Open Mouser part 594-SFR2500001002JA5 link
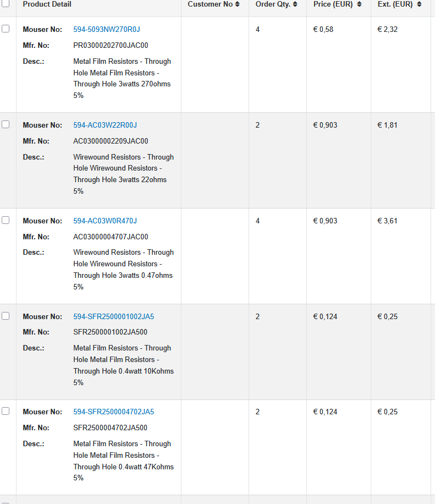435x504 pixels. [x=114, y=316]
